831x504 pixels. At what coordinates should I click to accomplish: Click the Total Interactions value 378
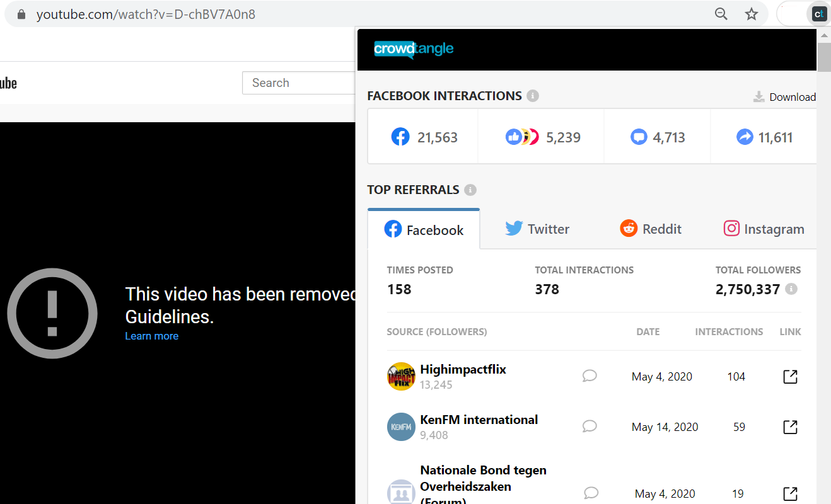pyautogui.click(x=547, y=289)
